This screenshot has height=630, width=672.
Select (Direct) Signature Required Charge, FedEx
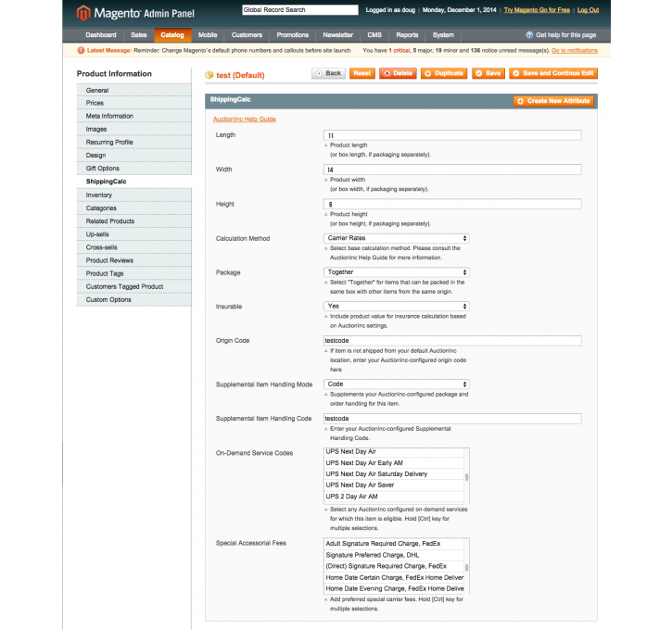tap(394, 566)
